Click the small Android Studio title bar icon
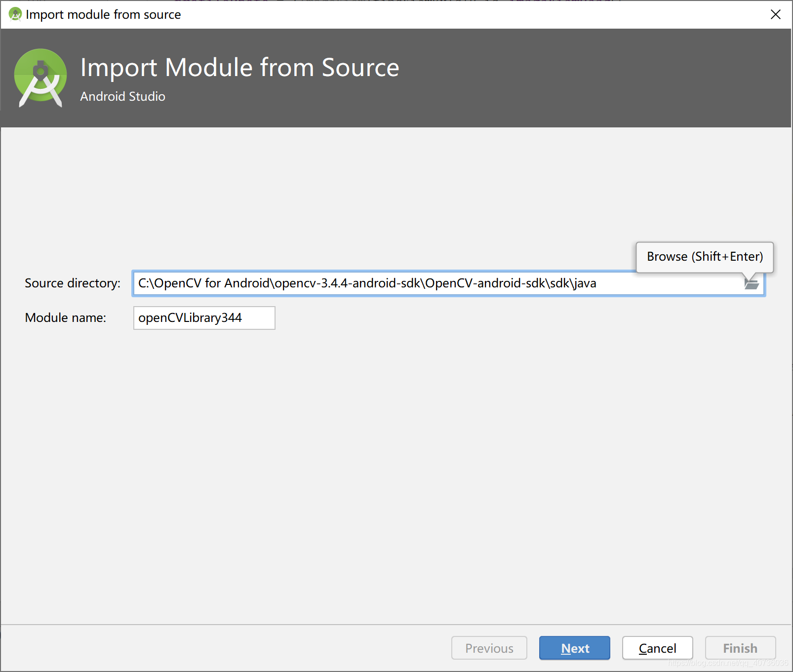 (x=15, y=14)
